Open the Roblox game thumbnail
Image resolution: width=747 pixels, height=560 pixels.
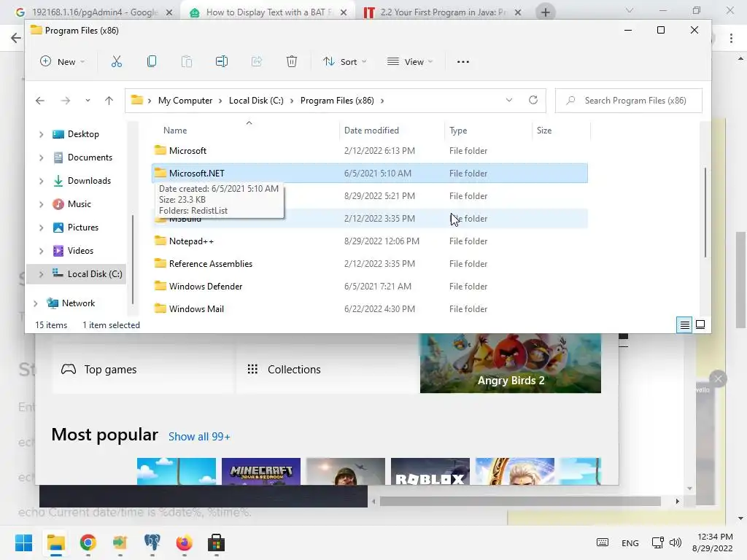(430, 472)
